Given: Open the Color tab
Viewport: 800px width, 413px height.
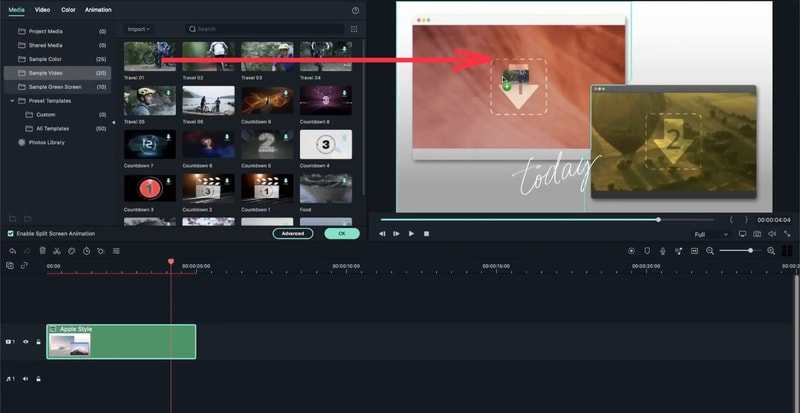Looking at the screenshot, I should 68,10.
